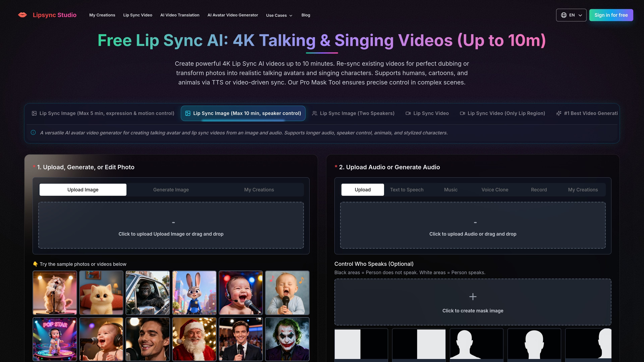
Task: Click the info icon beside avatar description
Action: [x=33, y=132]
